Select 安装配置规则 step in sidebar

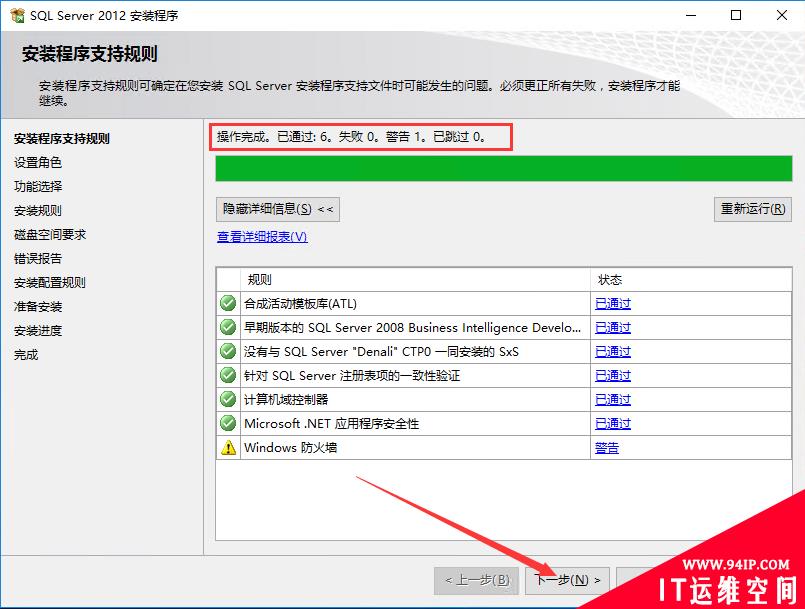pos(50,282)
